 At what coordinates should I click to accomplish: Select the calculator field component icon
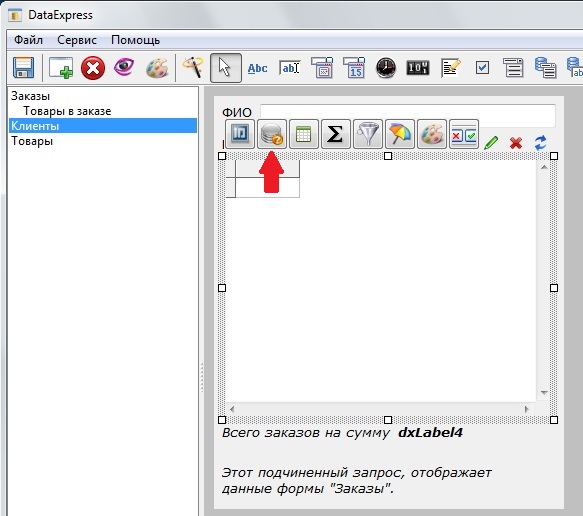(x=322, y=68)
